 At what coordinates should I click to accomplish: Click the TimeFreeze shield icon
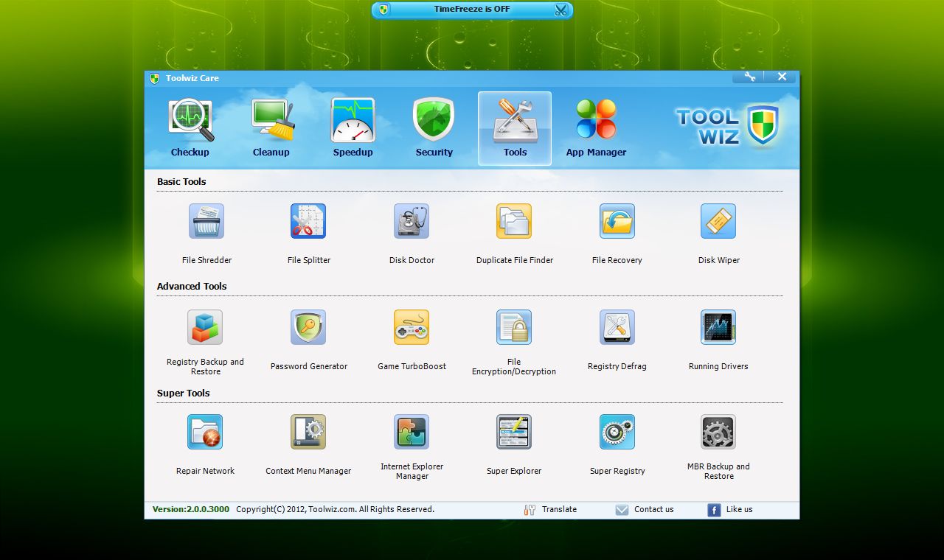click(x=383, y=10)
